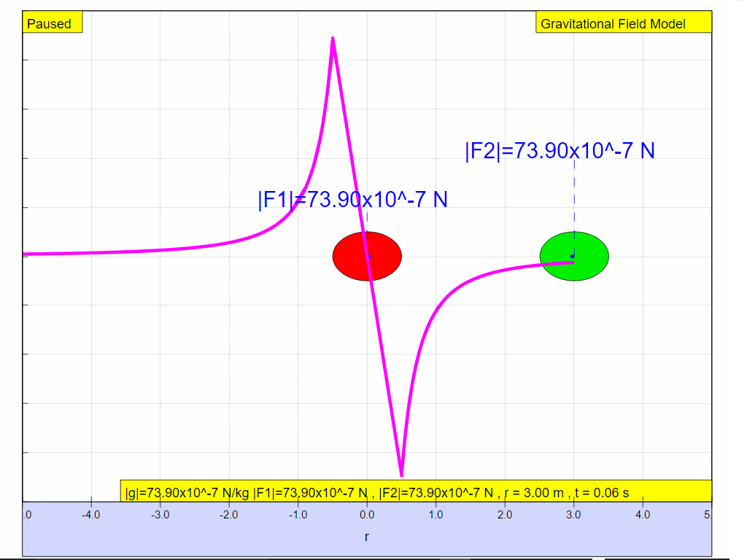Click the 3.0 tick label on the axis
The width and height of the screenshot is (747, 560).
[x=573, y=515]
